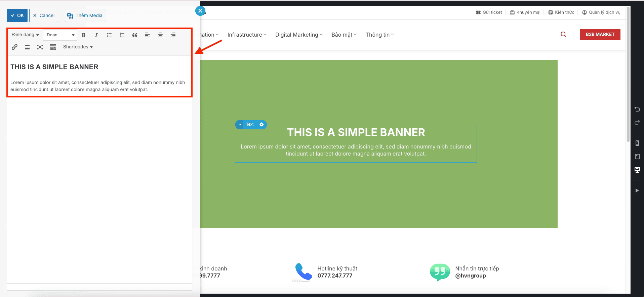Confirm edits with OK button
The width and height of the screenshot is (644, 297).
[x=17, y=15]
